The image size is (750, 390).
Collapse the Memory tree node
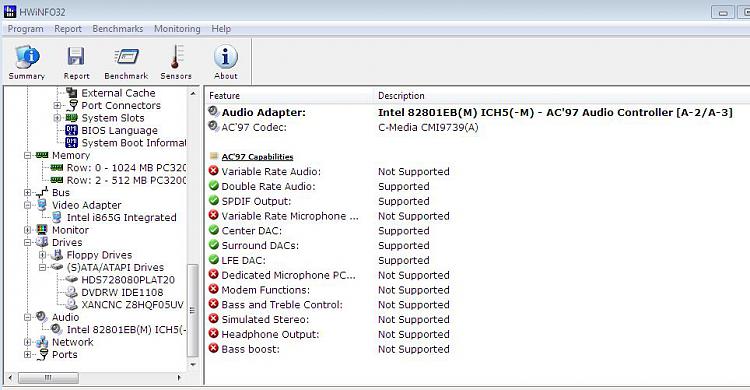pyautogui.click(x=27, y=155)
